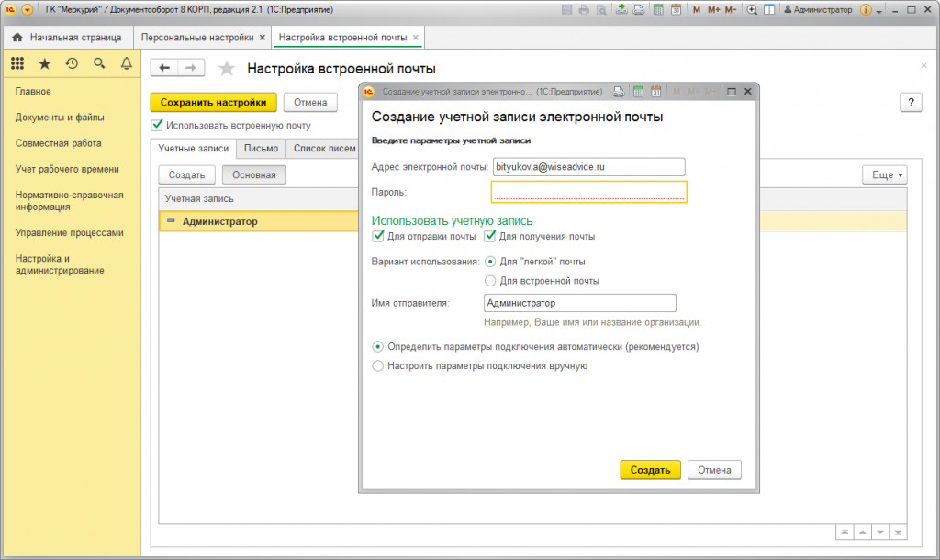The image size is (940, 560).
Task: Click into the 'Пароль' input field
Action: (588, 192)
